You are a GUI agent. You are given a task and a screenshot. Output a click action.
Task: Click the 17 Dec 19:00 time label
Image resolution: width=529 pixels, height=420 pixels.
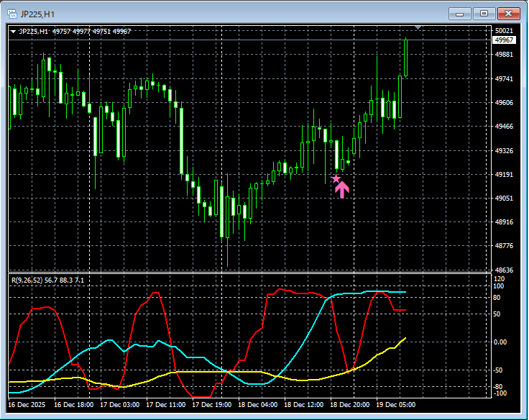(x=212, y=404)
